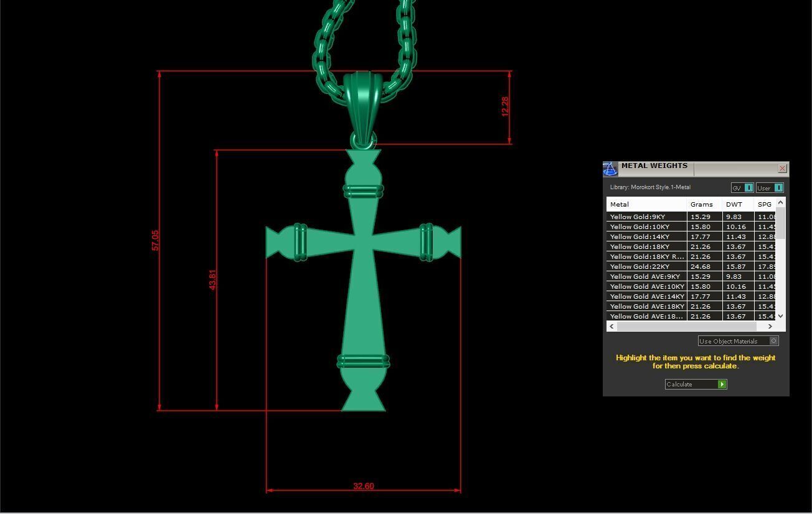Click the 57.05 height dimension label

tap(155, 240)
